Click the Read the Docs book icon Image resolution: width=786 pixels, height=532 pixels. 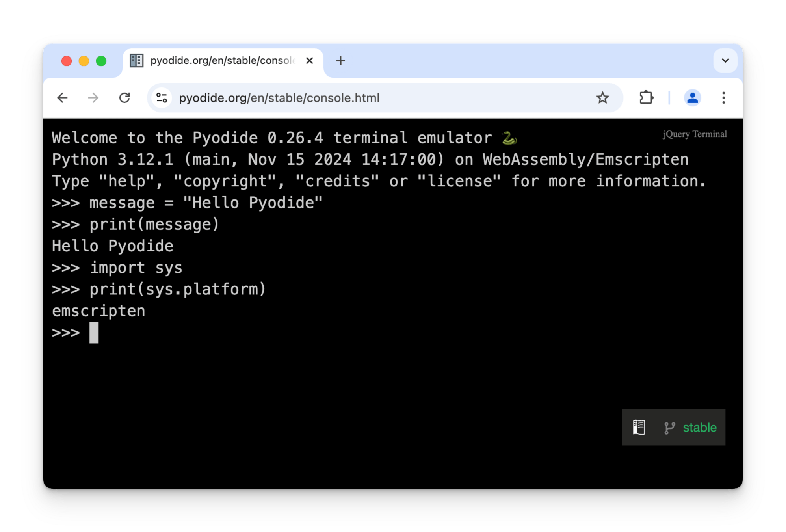click(639, 427)
